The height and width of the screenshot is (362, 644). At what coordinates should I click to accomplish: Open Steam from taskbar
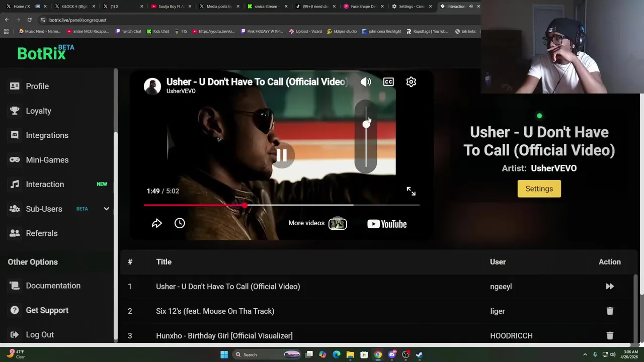click(x=419, y=354)
